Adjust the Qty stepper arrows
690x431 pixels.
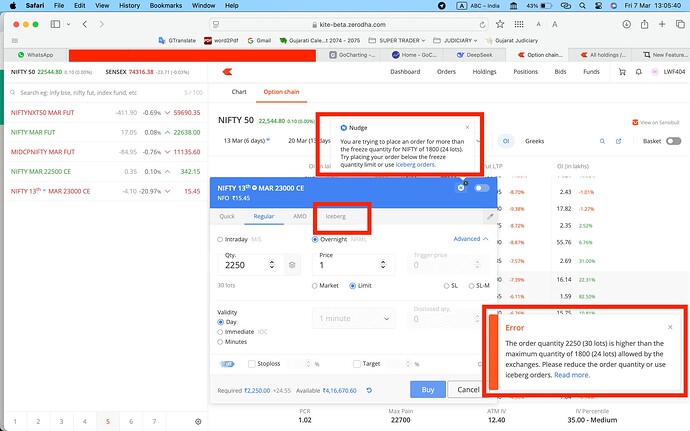pos(272,265)
